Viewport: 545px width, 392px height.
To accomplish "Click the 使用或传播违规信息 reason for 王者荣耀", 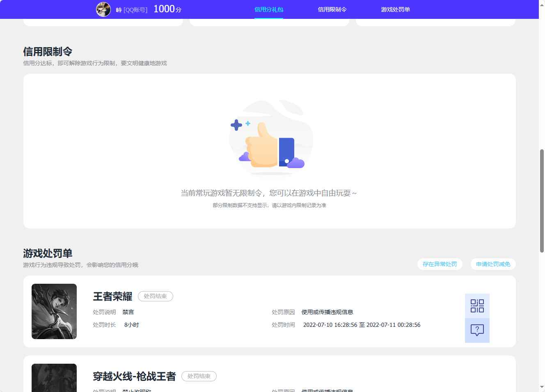I will (x=327, y=312).
